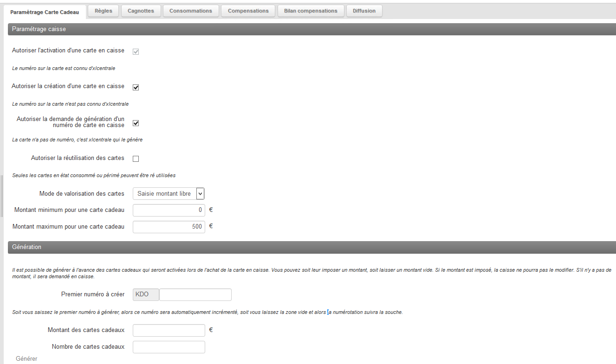The width and height of the screenshot is (616, 364).
Task: Focus the Premier numéro à créer field
Action: tap(195, 294)
